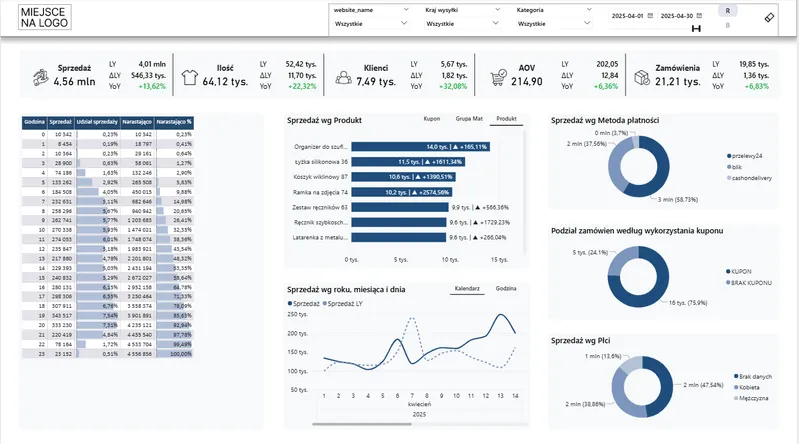Click the AOV 214,90 value
Image resolution: width=799 pixels, height=444 pixels.
pos(526,82)
